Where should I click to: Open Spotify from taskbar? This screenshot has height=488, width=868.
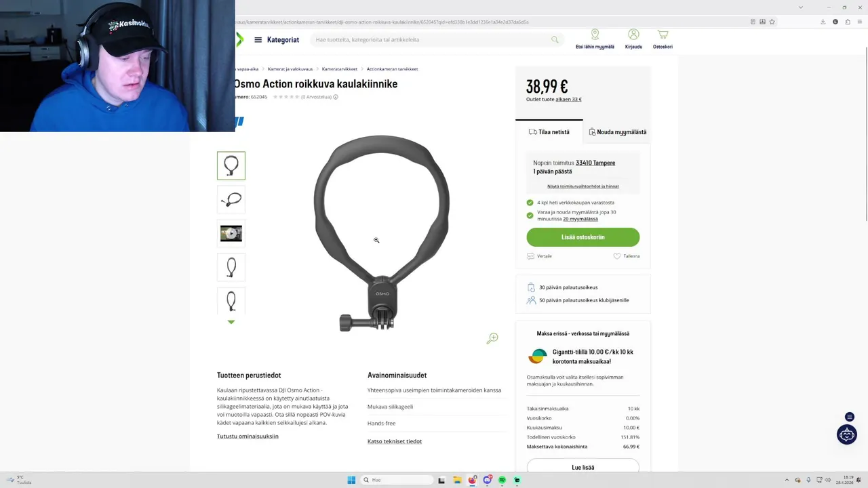tap(502, 480)
